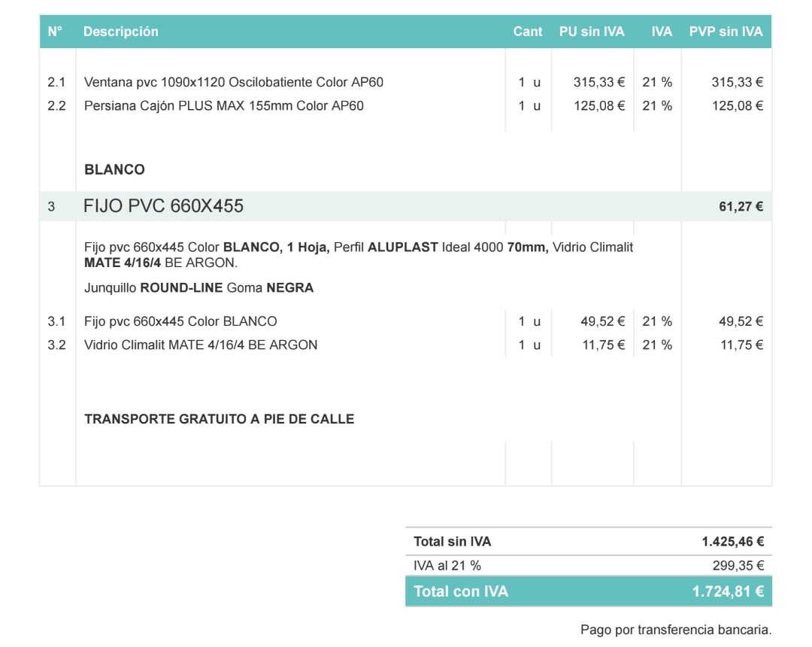
Task: Select row number 3.2
Action: pos(56,345)
